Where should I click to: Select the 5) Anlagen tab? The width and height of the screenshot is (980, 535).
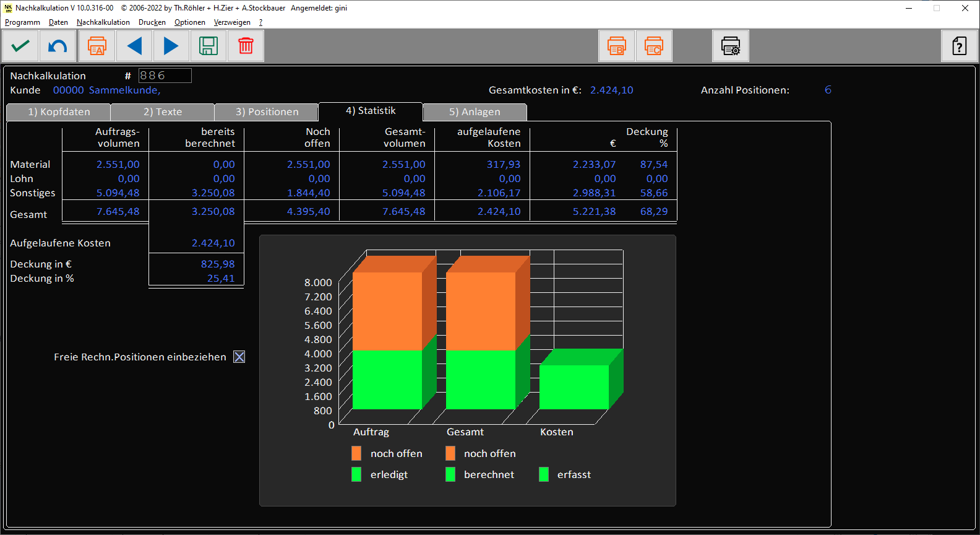tap(475, 112)
